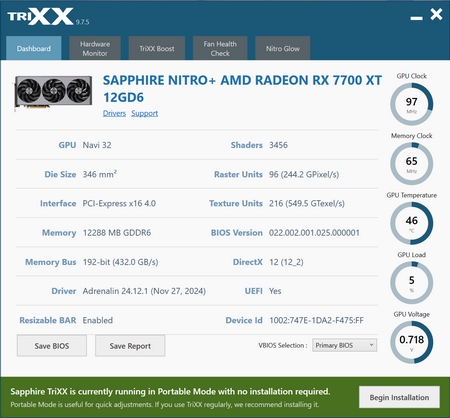Viewport: 450px width, 418px height.
Task: Click Raster Units value 96 (244.2 GPixel/s)
Action: [x=304, y=174]
